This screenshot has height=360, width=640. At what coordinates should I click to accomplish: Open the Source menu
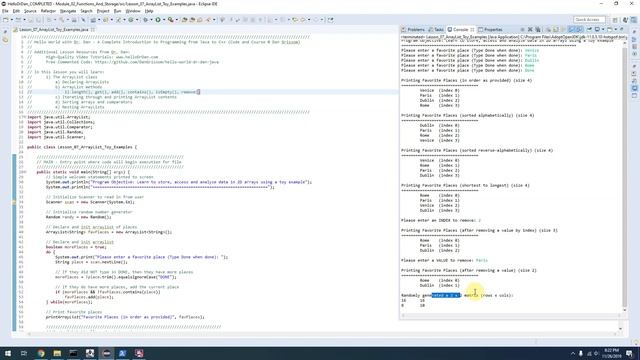pyautogui.click(x=30, y=11)
